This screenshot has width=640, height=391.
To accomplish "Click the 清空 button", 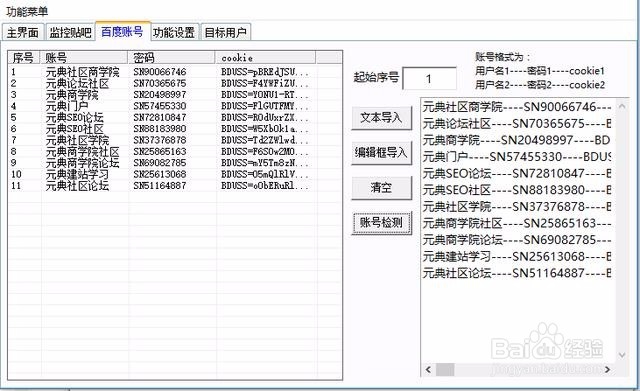I will 381,188.
